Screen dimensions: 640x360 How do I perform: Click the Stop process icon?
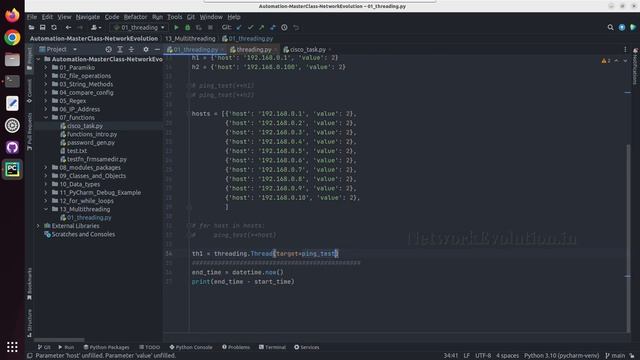click(x=210, y=27)
